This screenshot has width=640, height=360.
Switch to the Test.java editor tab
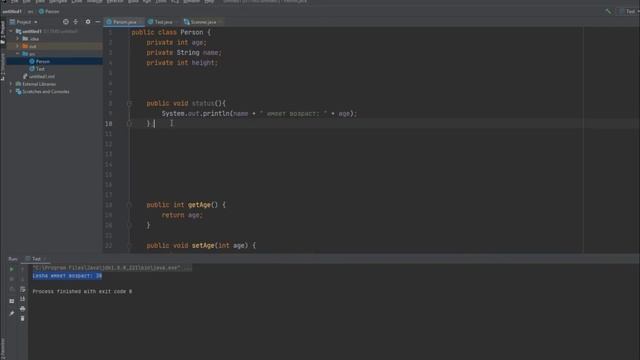[162, 22]
